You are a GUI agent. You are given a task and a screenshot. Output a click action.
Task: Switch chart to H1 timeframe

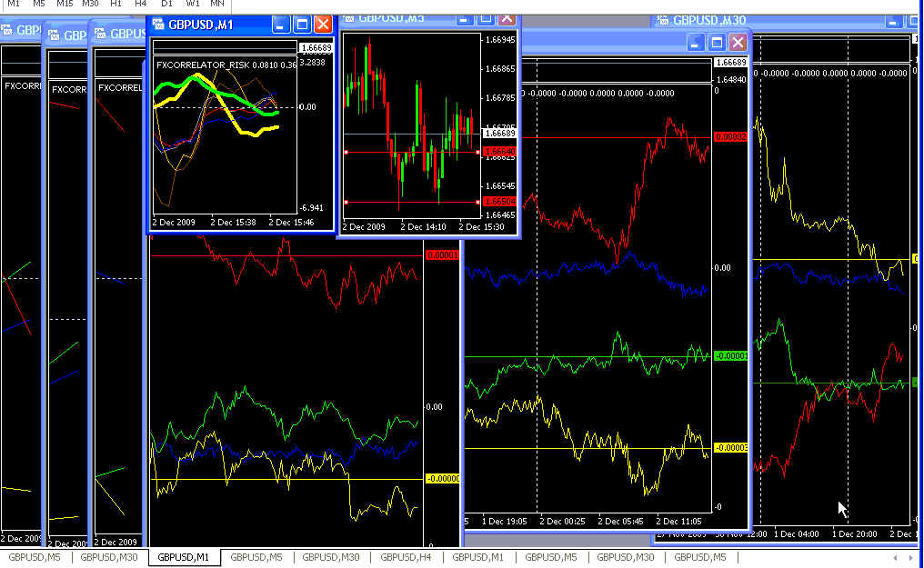pyautogui.click(x=116, y=4)
